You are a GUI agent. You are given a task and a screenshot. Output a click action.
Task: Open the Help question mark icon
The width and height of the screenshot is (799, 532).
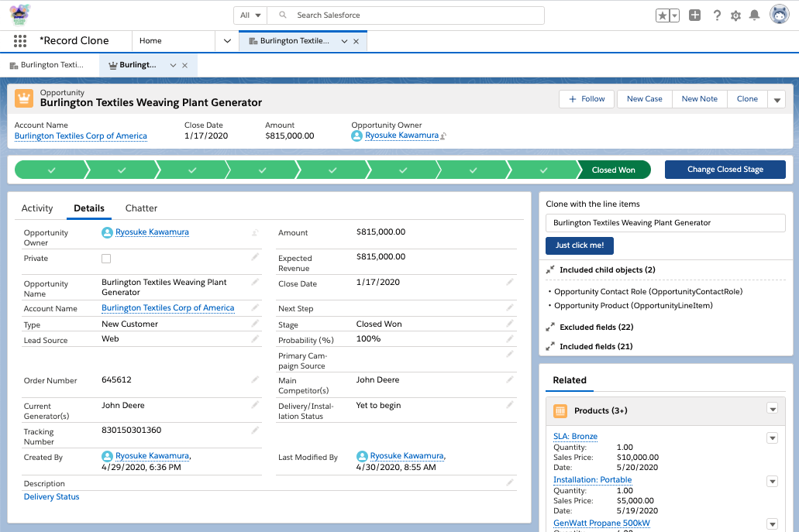pos(717,15)
